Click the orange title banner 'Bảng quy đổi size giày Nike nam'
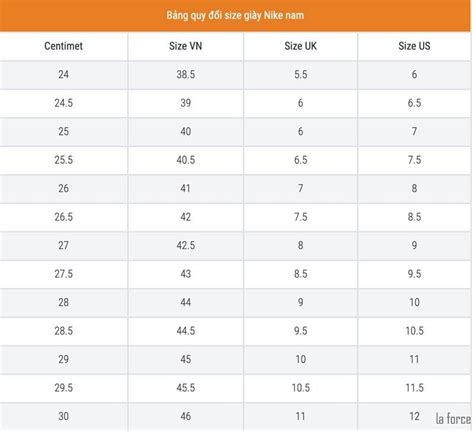474x431 pixels. coord(235,16)
